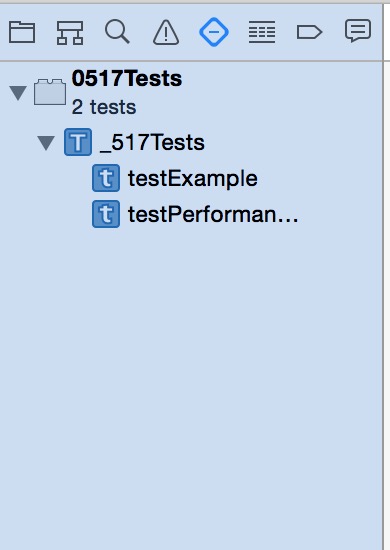Viewport: 390px width, 550px height.
Task: Open the Debug navigator lines icon
Action: (x=262, y=32)
